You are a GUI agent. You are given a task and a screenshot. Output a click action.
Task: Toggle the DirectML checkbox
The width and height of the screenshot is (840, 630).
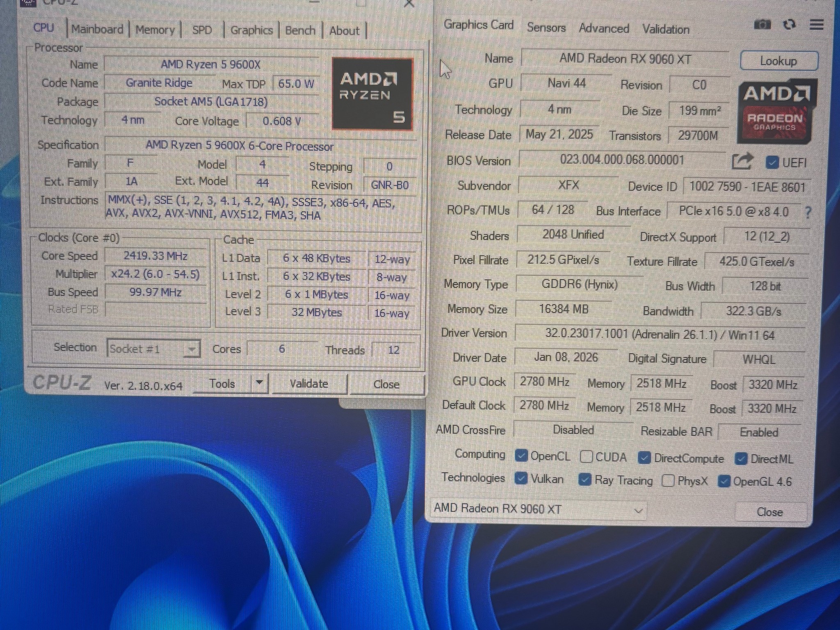(x=741, y=459)
